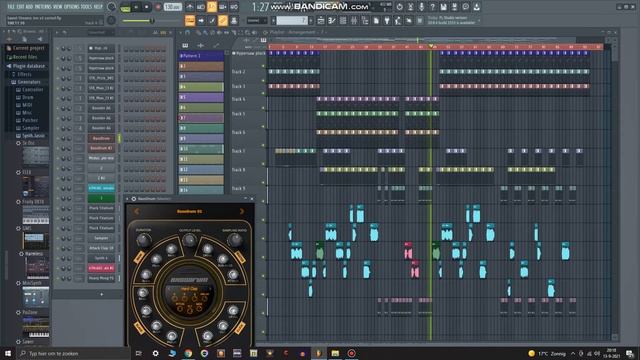Viewport: 640px width, 360px height.
Task: Click the red record button
Action: click(158, 7)
